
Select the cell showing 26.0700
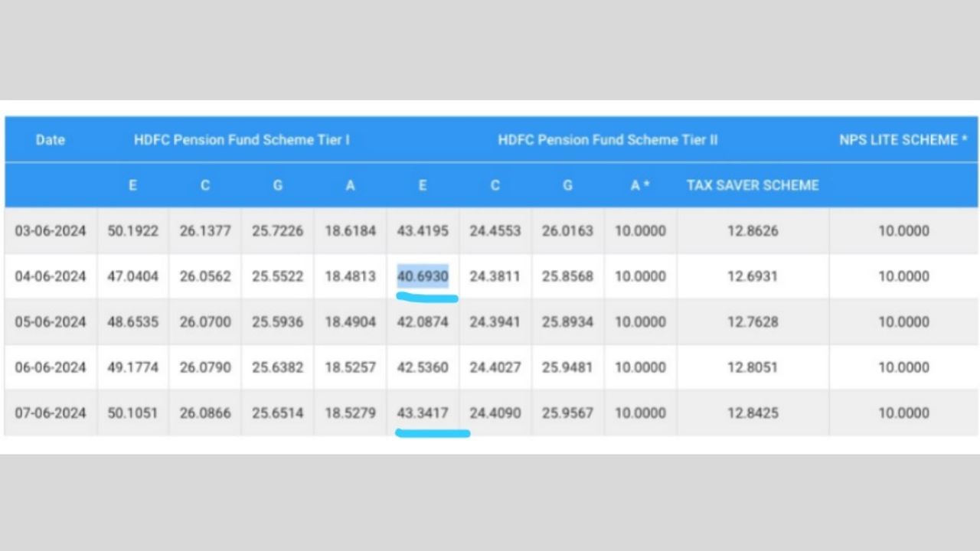(x=205, y=322)
